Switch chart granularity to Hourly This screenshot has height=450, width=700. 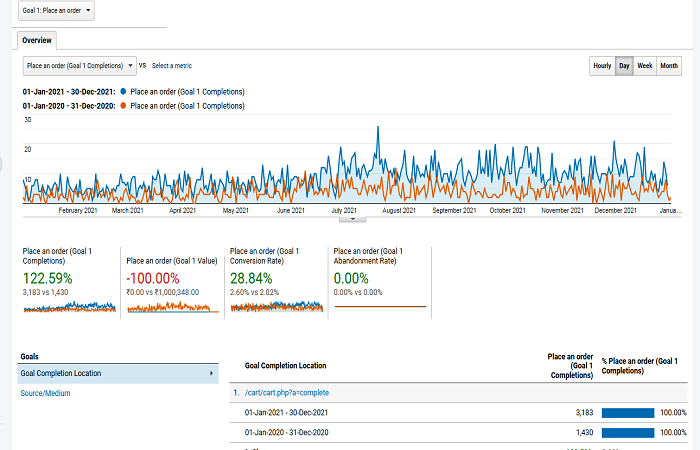(x=602, y=66)
